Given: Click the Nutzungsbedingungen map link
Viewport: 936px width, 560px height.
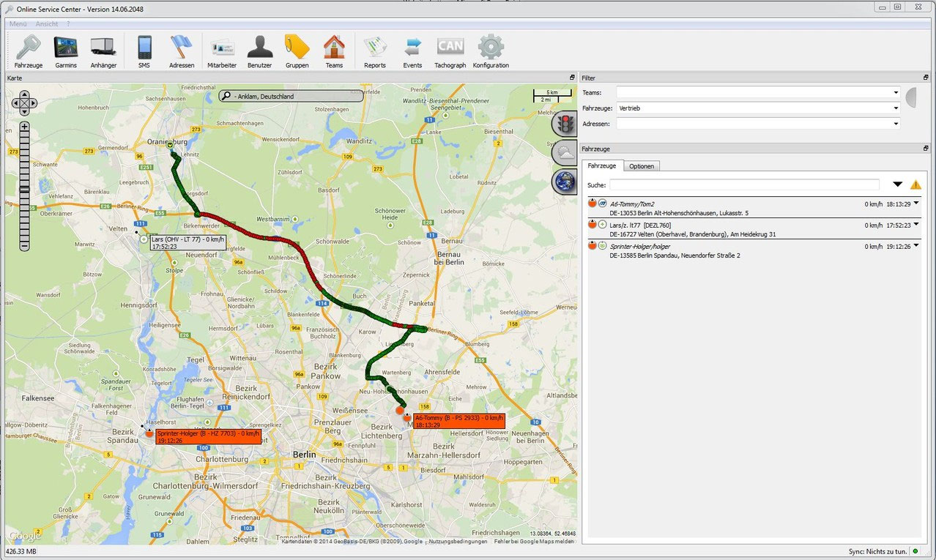Looking at the screenshot, I should pyautogui.click(x=458, y=542).
